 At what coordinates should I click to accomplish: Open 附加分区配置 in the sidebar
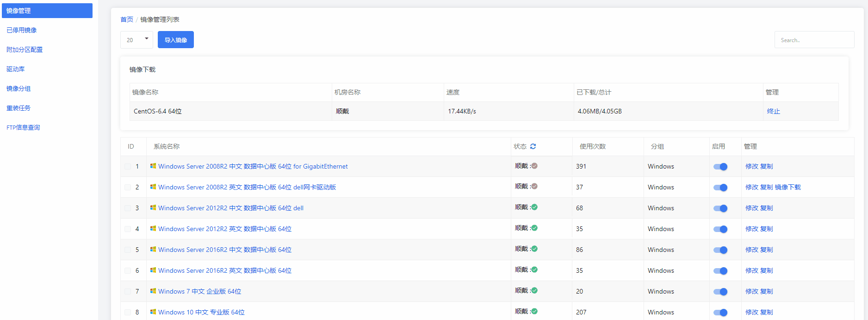click(25, 50)
